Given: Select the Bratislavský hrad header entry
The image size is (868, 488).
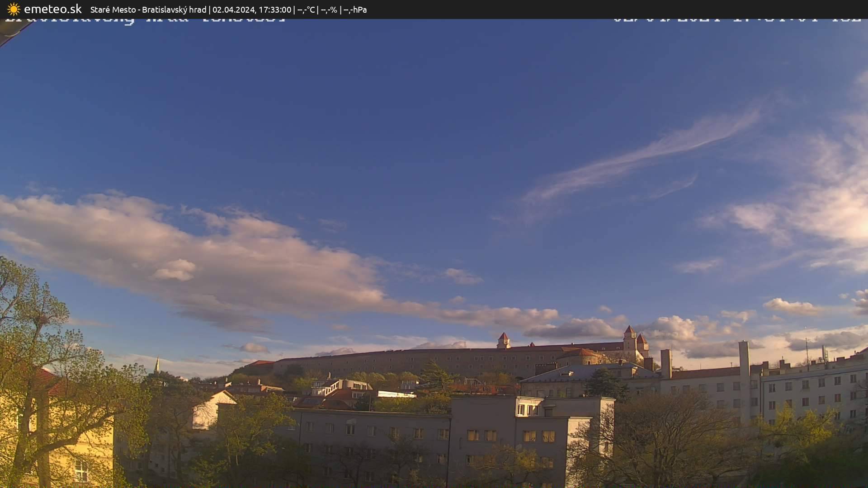Looking at the screenshot, I should pos(174,9).
